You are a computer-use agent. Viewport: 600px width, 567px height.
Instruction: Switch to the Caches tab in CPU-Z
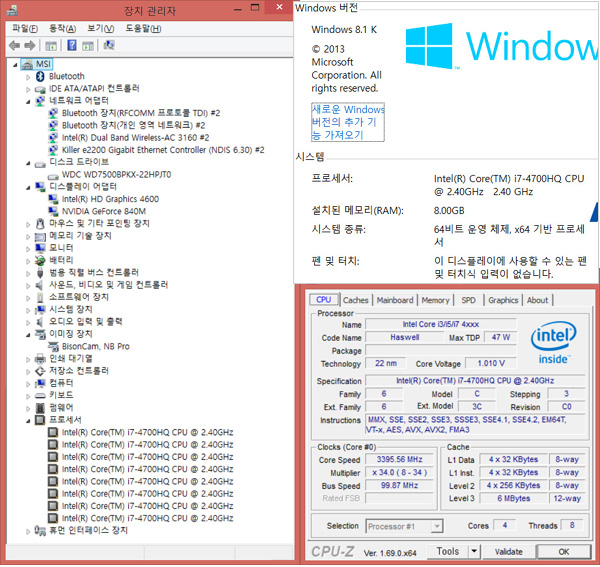(x=355, y=300)
